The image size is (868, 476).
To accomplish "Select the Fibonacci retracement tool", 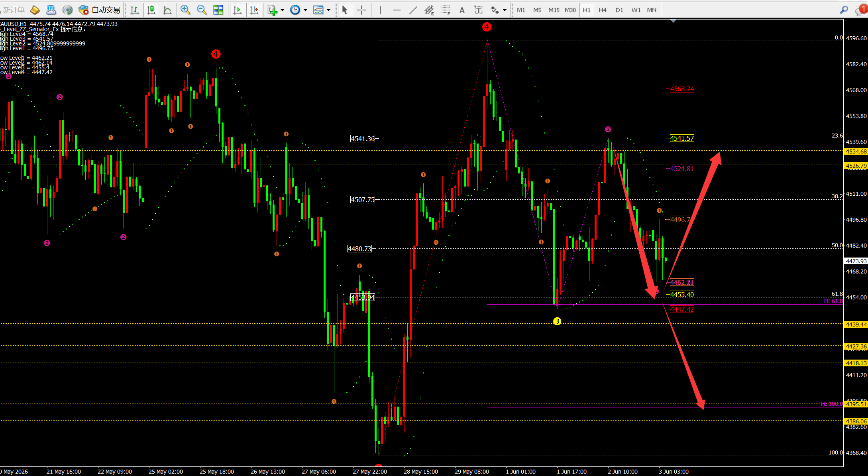I will (x=446, y=10).
